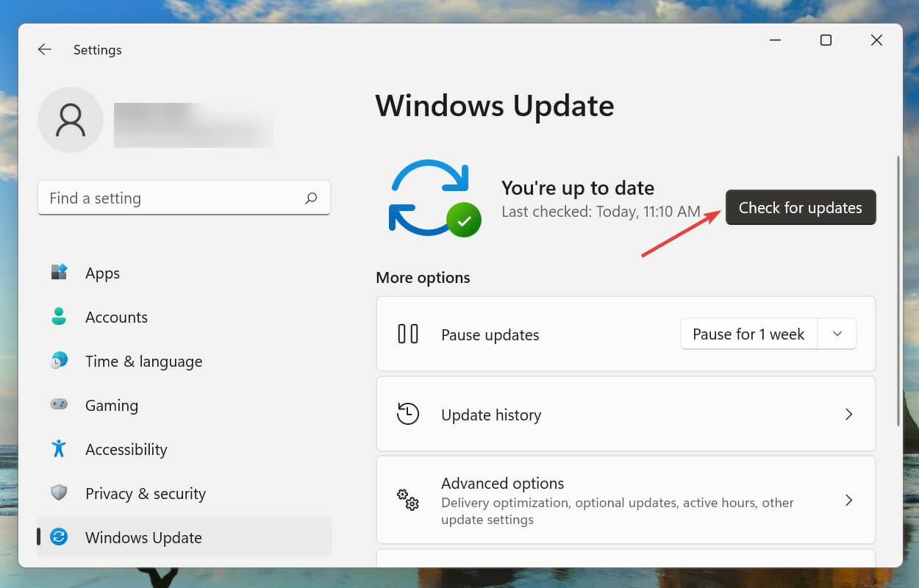Open Accessibility settings
The height and width of the screenshot is (588, 919).
pos(184,449)
